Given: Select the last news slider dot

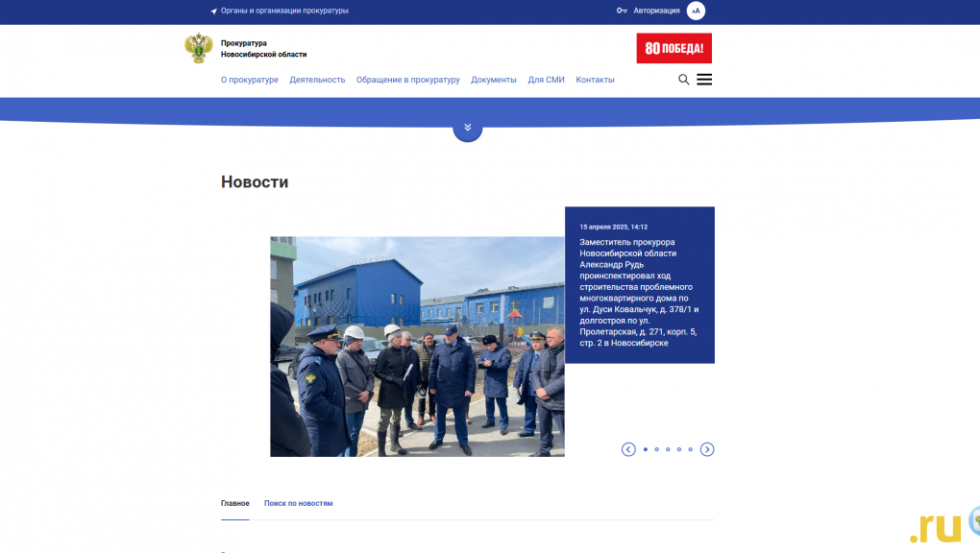Looking at the screenshot, I should pyautogui.click(x=690, y=449).
